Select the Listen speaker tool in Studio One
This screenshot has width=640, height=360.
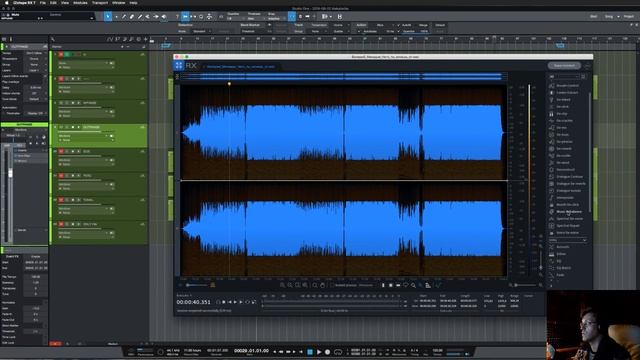tap(164, 17)
